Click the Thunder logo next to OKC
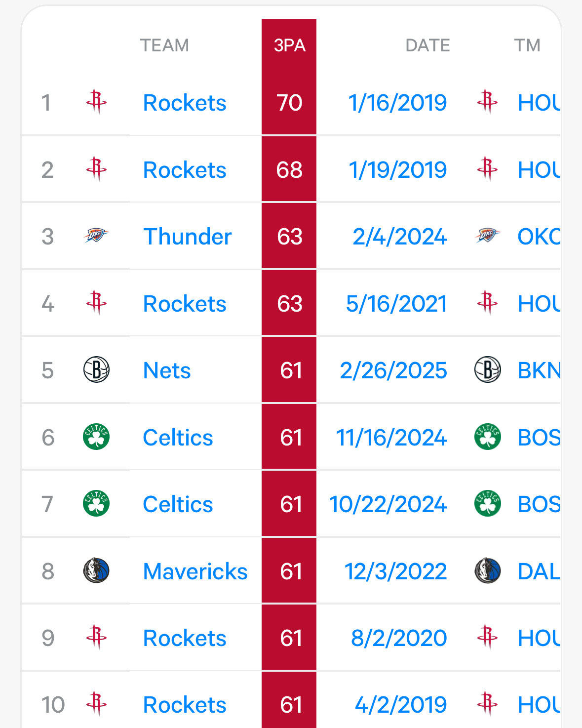This screenshot has width=582, height=728. pos(487,236)
